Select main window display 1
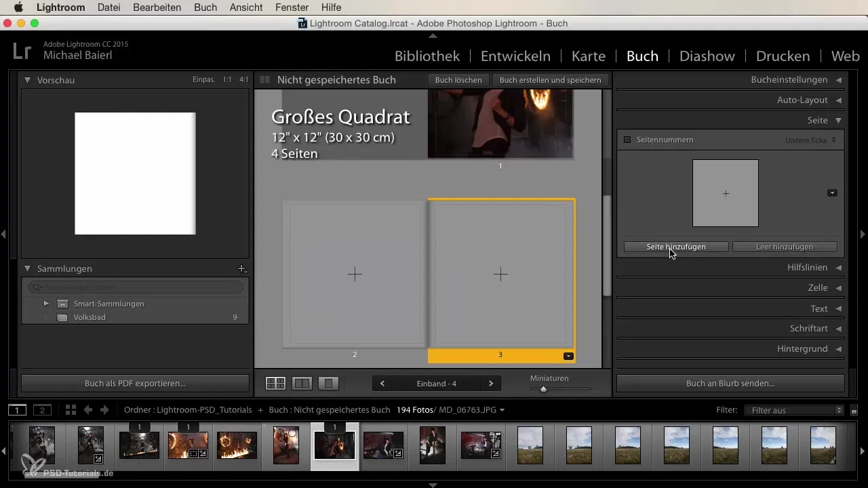The height and width of the screenshot is (488, 868). click(x=18, y=410)
